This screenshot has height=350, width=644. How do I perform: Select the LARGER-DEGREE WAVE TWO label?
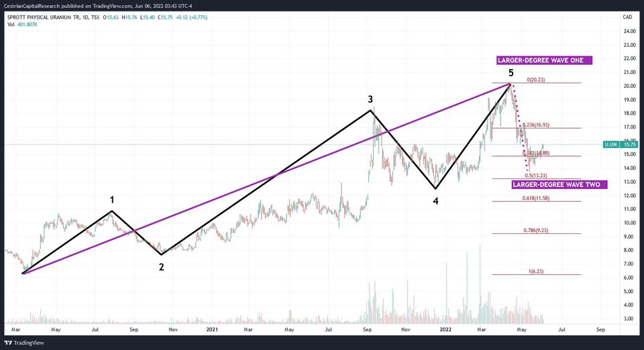(x=559, y=184)
